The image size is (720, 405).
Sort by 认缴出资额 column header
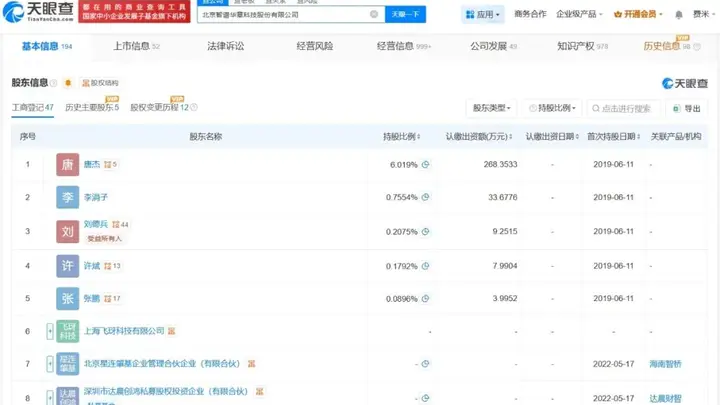coord(478,136)
